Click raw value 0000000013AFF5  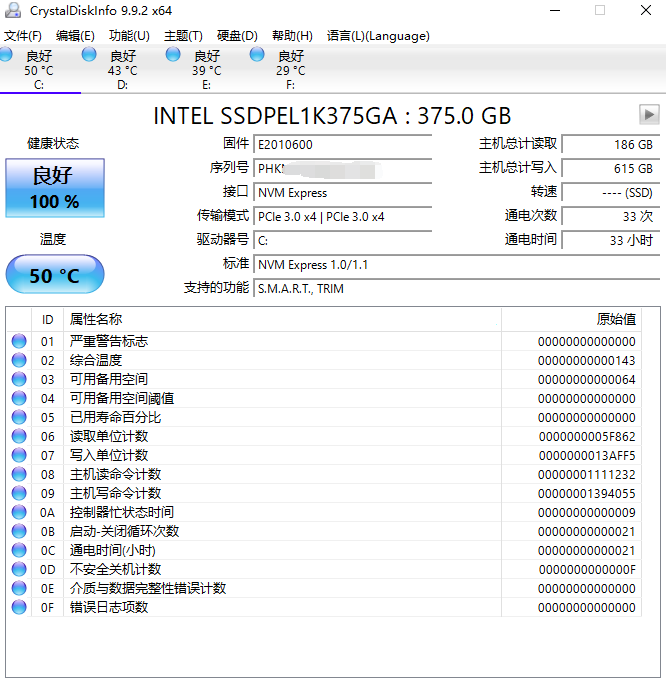[587, 456]
